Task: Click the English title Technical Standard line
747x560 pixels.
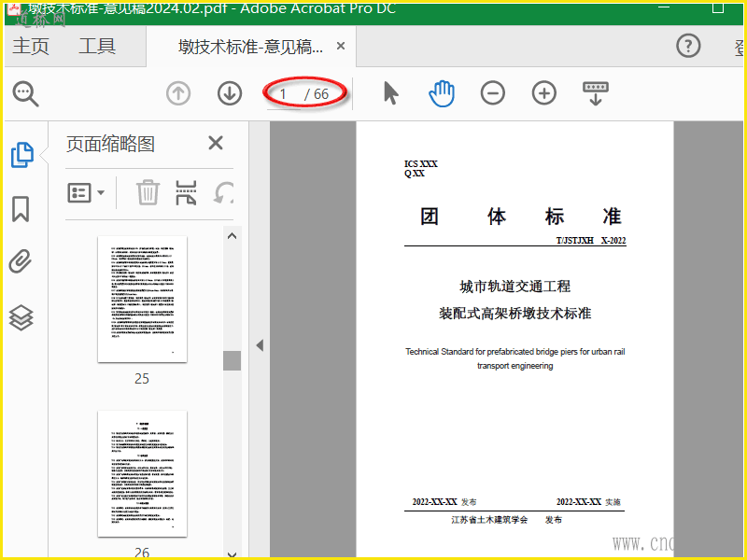Action: tap(515, 352)
